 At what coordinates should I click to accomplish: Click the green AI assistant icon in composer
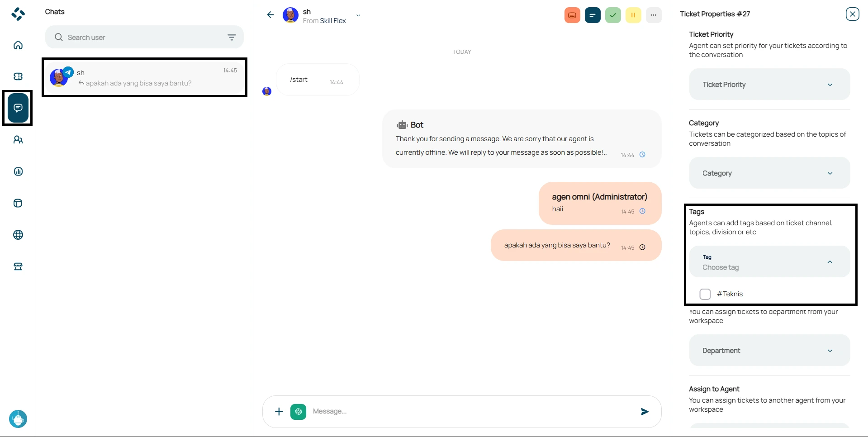point(299,412)
